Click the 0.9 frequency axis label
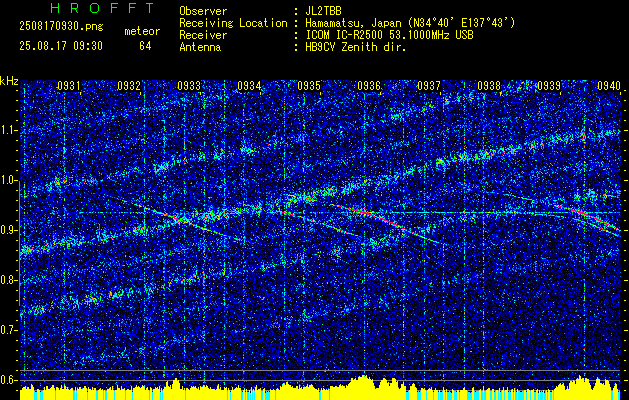Viewport: 629px width, 400px height. pyautogui.click(x=7, y=230)
